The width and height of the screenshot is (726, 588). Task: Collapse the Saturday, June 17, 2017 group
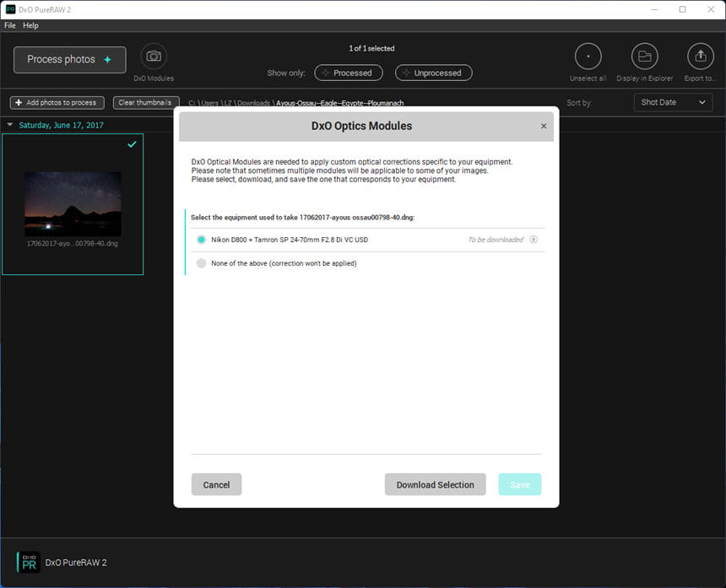coord(10,125)
